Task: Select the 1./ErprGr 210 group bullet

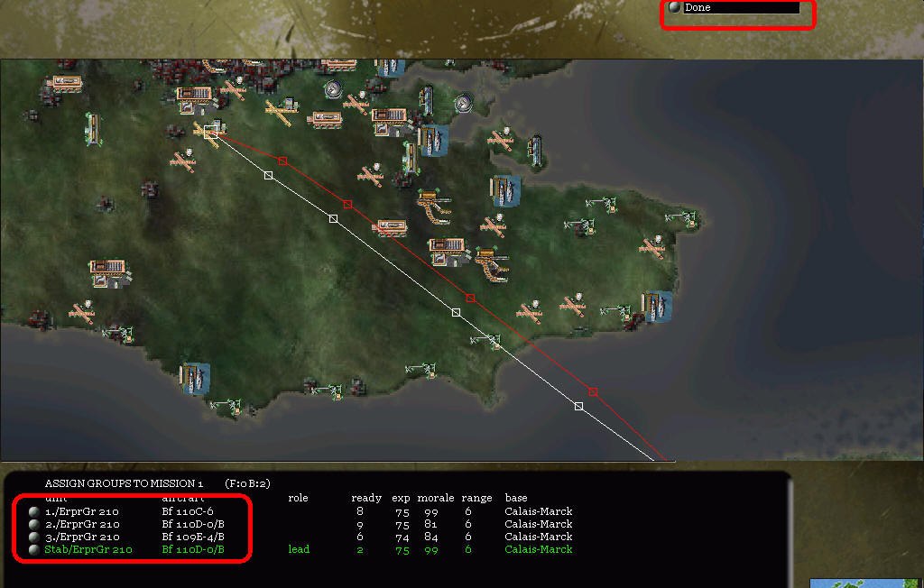Action: [33, 511]
